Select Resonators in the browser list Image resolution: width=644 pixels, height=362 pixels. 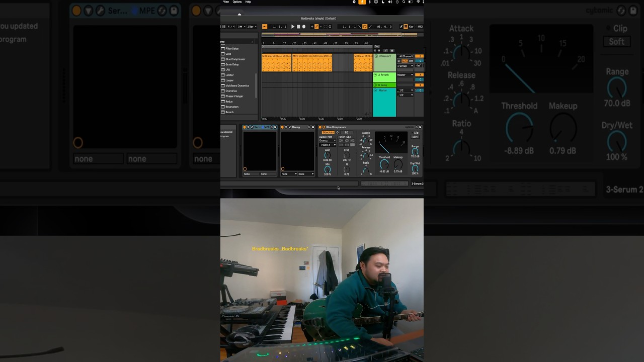[232, 107]
